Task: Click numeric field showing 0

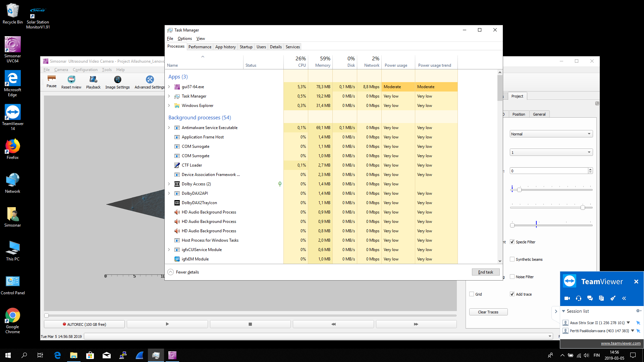Action: (x=549, y=171)
